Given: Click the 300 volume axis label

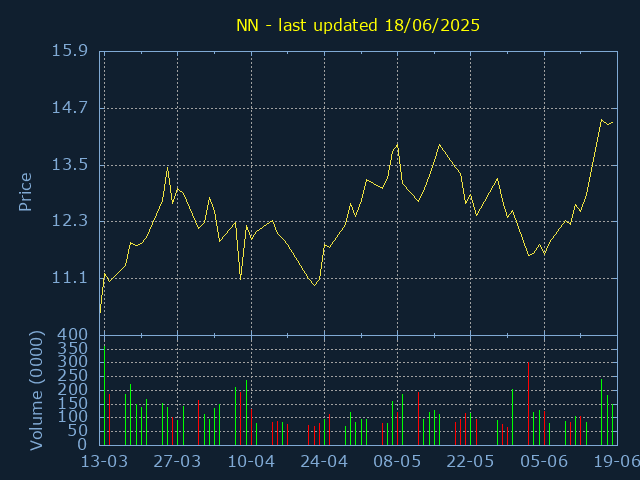Looking at the screenshot, I should tap(73, 362).
